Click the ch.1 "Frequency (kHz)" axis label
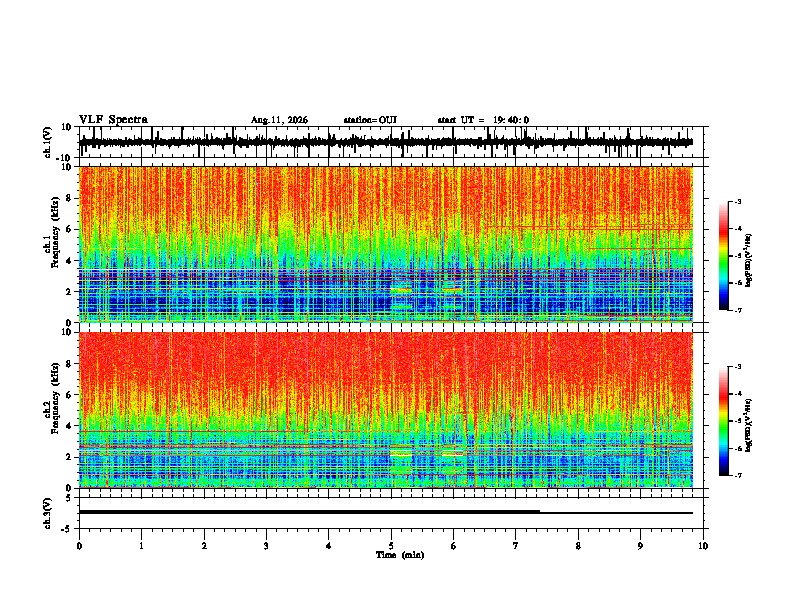This screenshot has height=612, width=792. pos(55,232)
